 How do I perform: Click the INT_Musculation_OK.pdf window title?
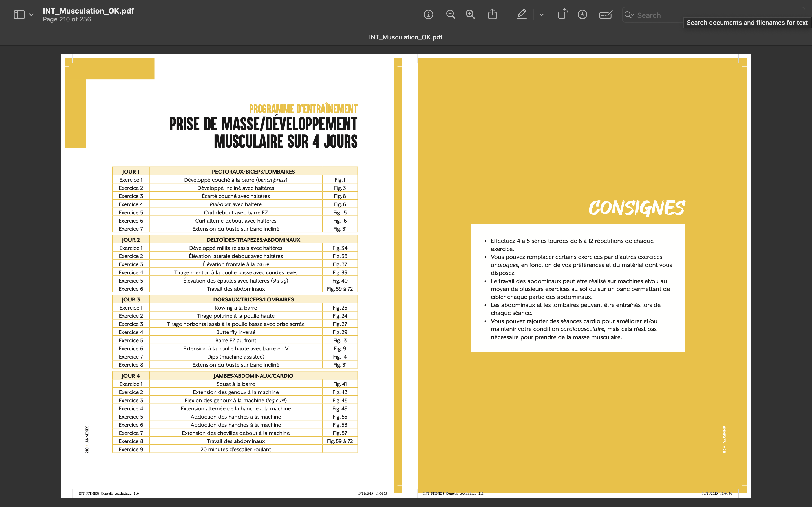click(88, 11)
